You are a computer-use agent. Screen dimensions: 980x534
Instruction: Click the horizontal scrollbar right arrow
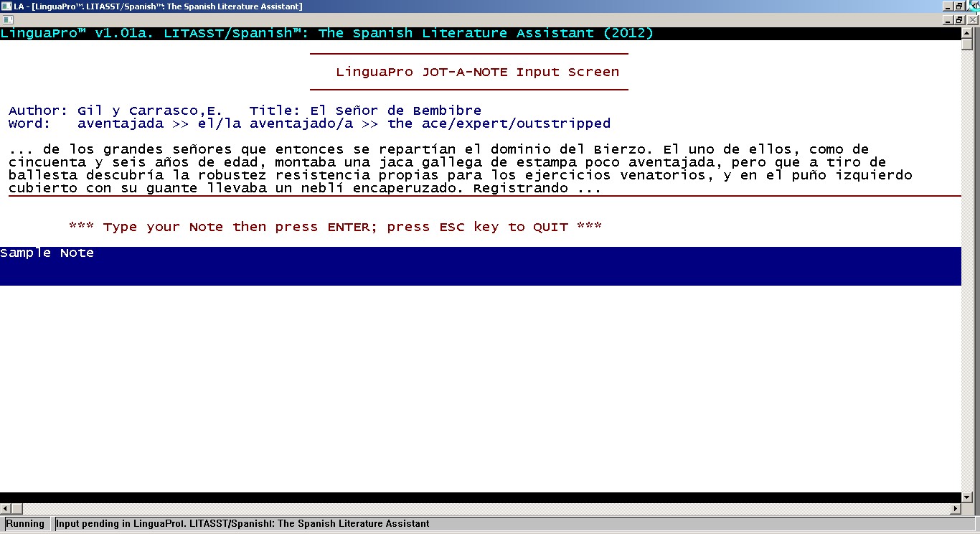(x=955, y=509)
